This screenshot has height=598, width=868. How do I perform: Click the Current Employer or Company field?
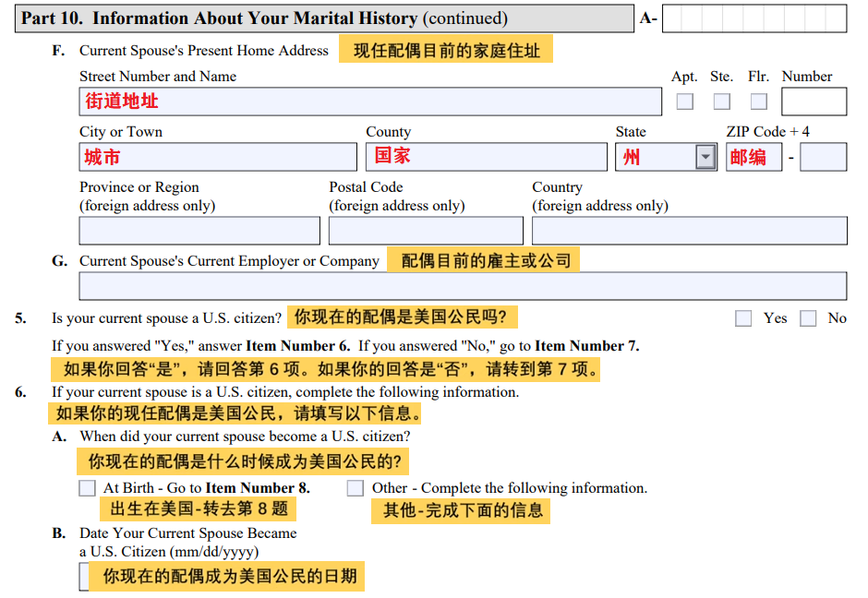pyautogui.click(x=463, y=286)
